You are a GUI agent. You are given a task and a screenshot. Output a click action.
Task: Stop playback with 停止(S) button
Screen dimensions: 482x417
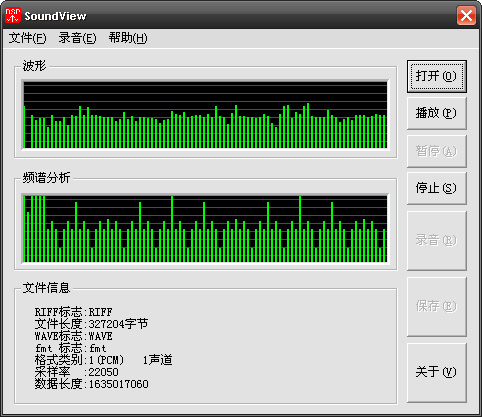click(436, 188)
